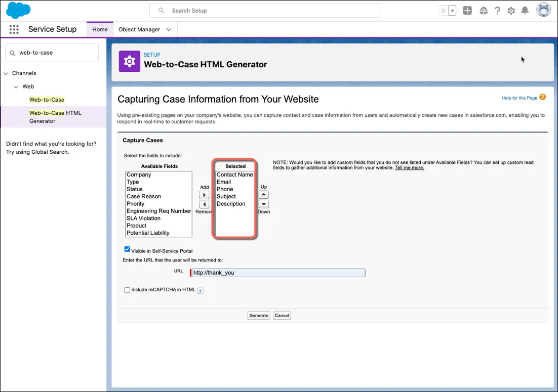Image resolution: width=558 pixels, height=392 pixels.
Task: Click the reCAPTCHA info icon
Action: [200, 291]
